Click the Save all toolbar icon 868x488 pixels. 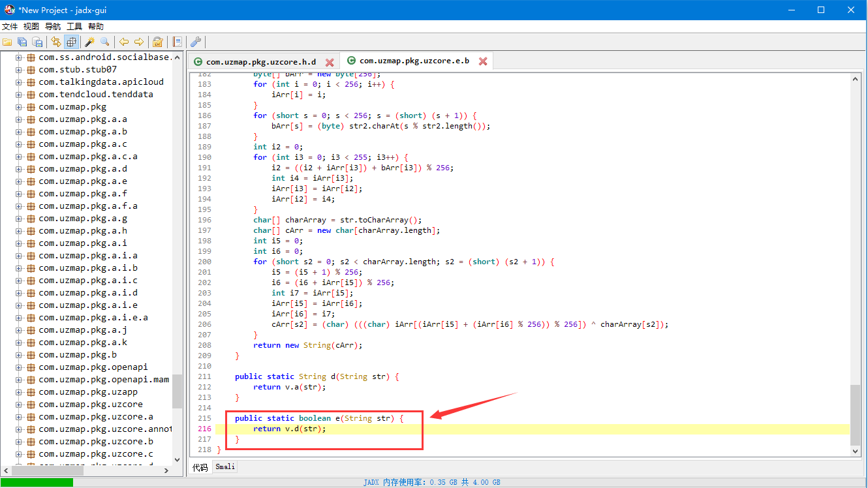(22, 42)
